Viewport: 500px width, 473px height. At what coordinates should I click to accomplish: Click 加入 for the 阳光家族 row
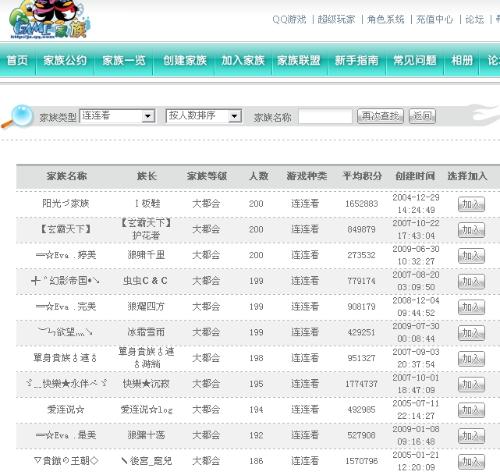471,204
